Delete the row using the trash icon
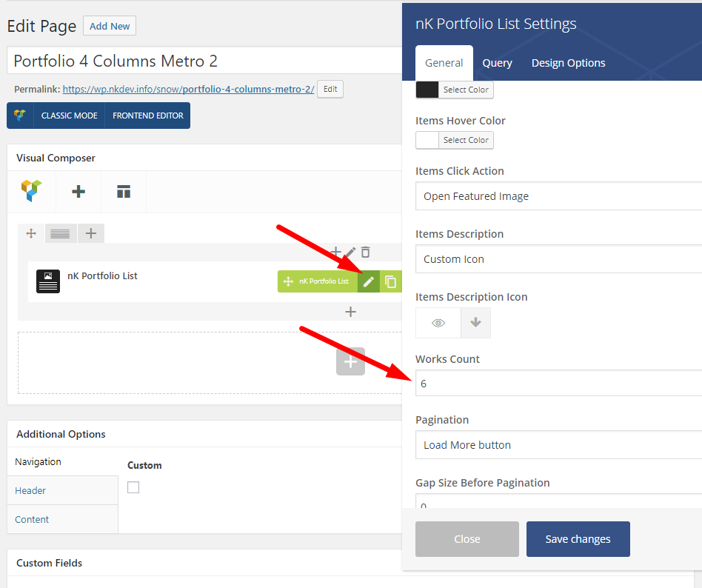 (x=365, y=253)
